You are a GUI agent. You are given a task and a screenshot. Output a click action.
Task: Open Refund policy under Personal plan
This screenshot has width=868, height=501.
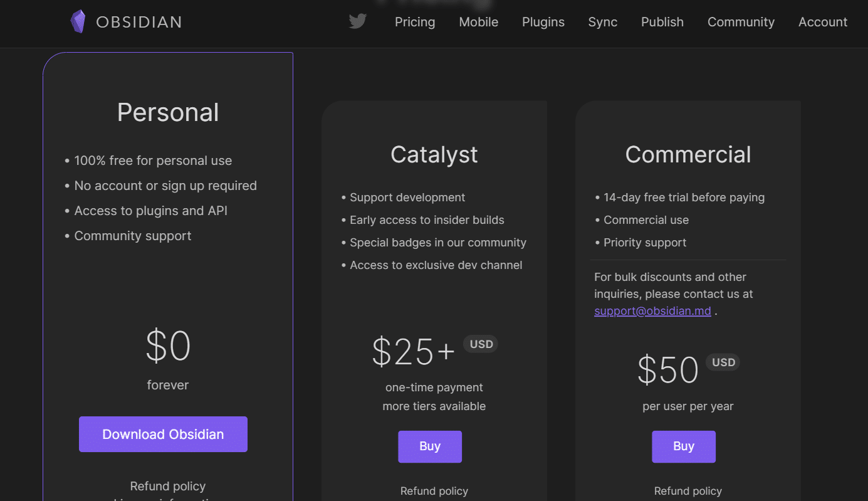point(168,486)
